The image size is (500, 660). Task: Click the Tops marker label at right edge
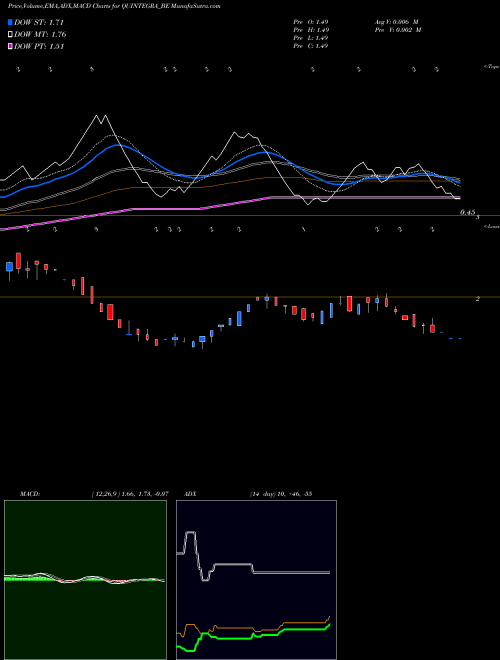point(492,67)
